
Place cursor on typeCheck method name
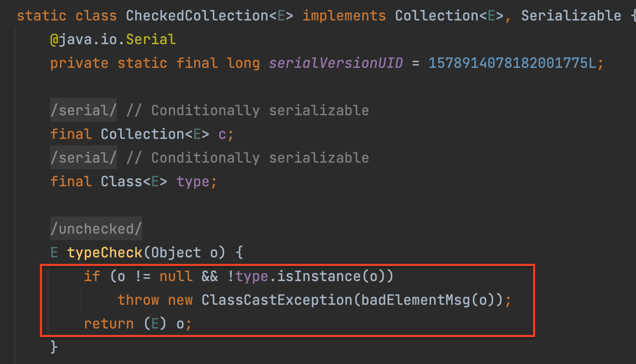pos(105,253)
